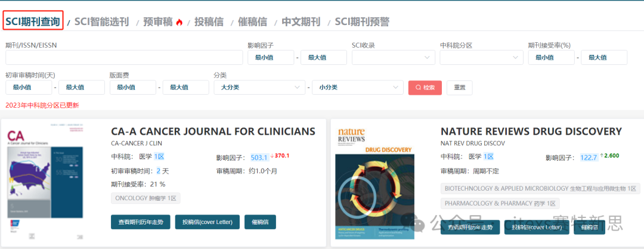Image resolution: width=644 pixels, height=249 pixels.
Task: Open the SCI期刊查询 tab
Action: point(33,21)
